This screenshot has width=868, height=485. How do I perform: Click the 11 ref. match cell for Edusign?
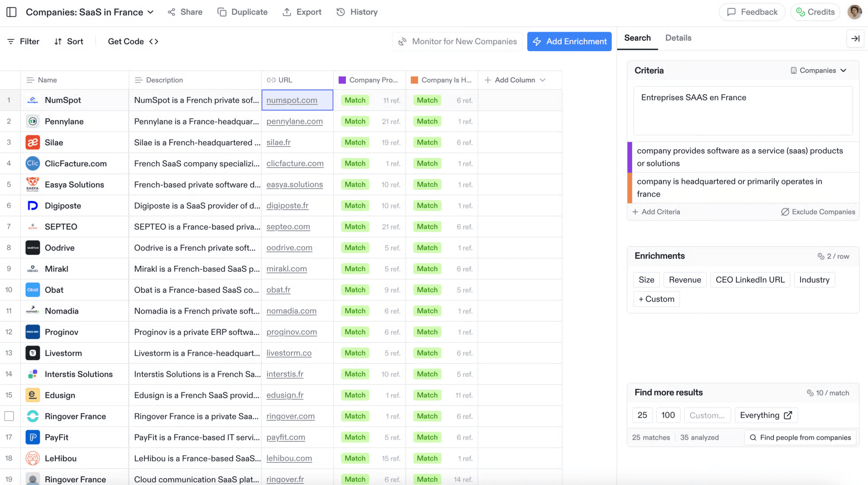point(442,395)
